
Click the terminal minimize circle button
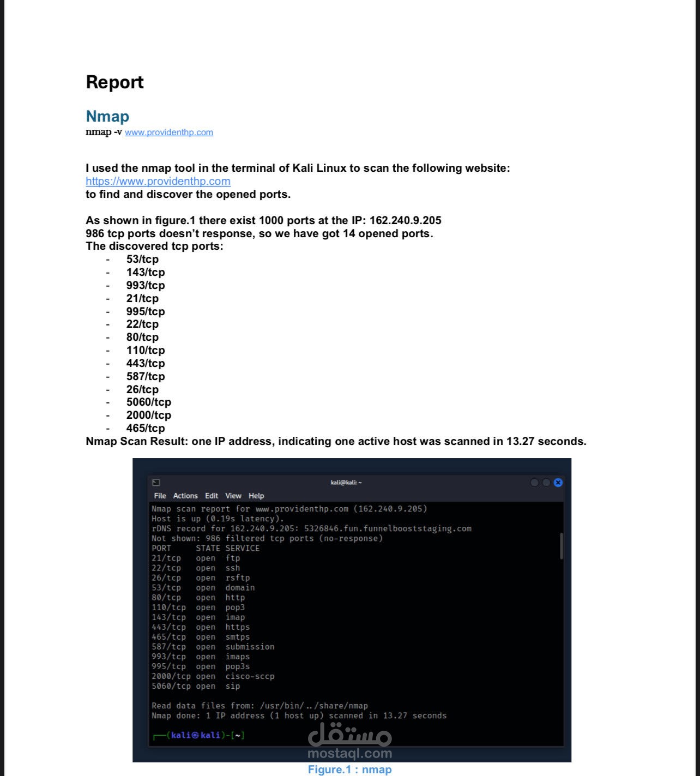click(534, 482)
